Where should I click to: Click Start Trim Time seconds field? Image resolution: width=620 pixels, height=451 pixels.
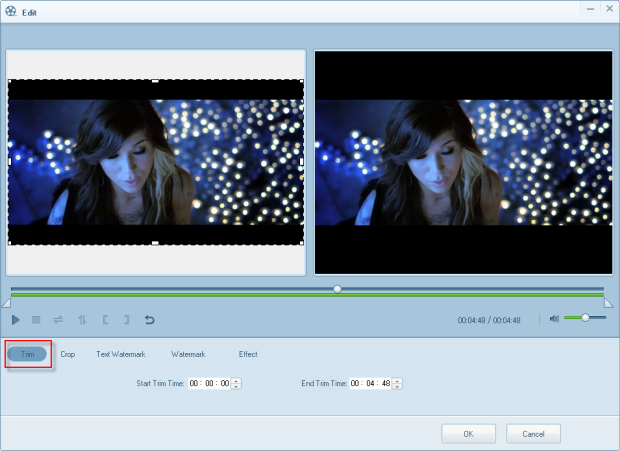(x=225, y=383)
